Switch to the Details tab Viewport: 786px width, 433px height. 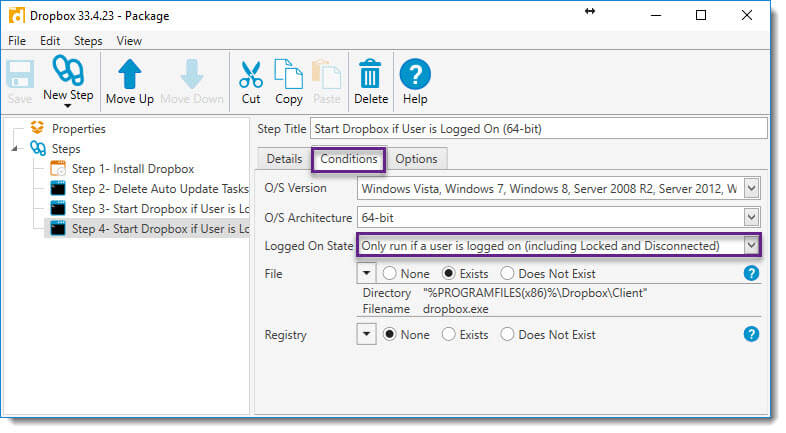(x=284, y=159)
